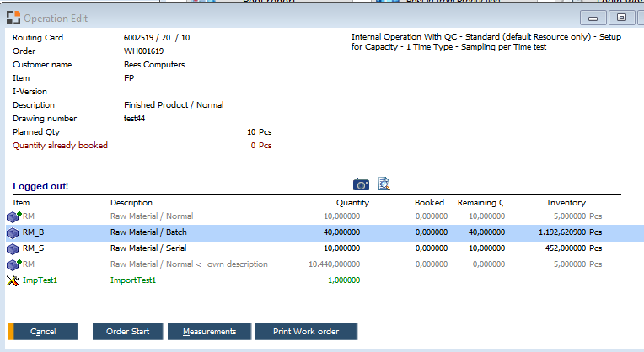Click the Booked column header
Image resolution: width=644 pixels, height=352 pixels.
[x=429, y=203]
